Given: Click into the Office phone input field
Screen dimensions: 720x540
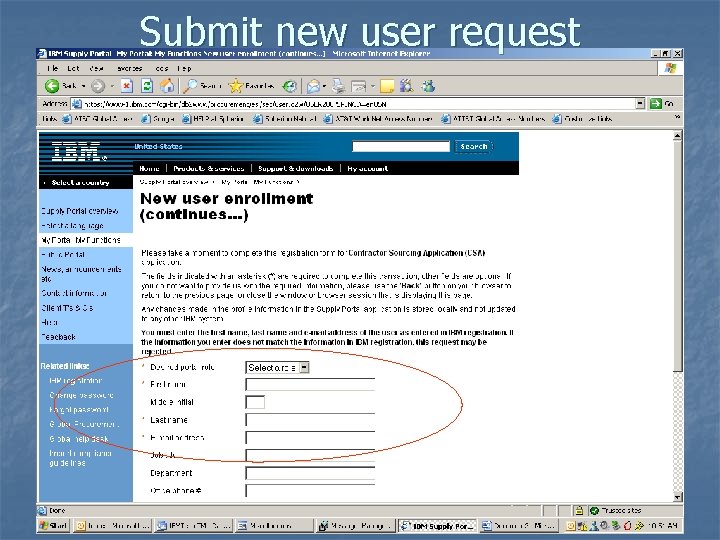Looking at the screenshot, I should click(310, 490).
